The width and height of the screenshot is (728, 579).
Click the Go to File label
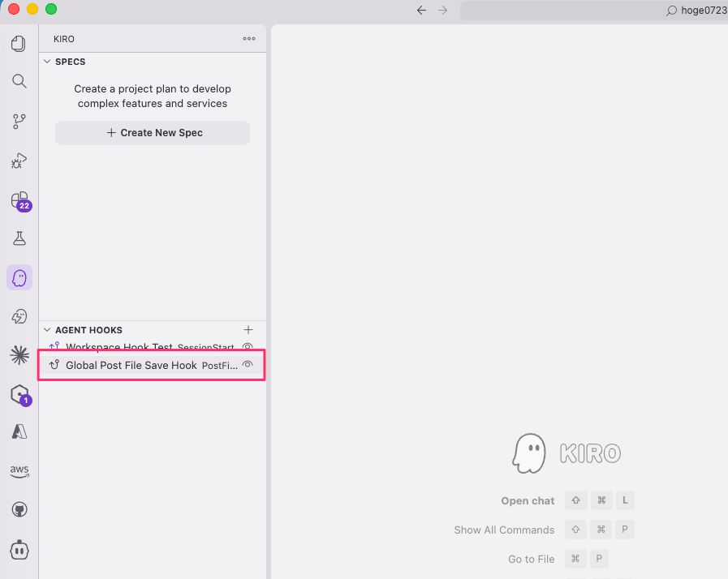click(531, 559)
